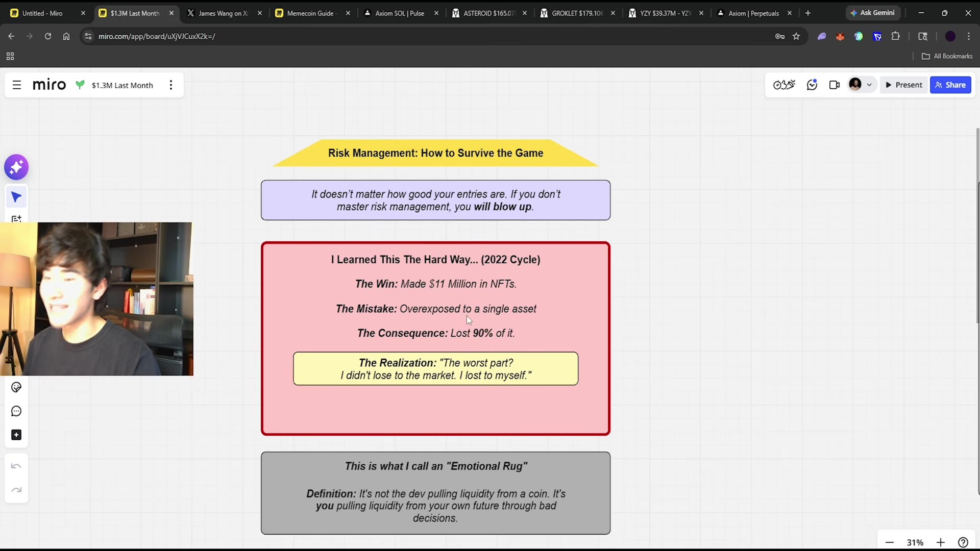The width and height of the screenshot is (980, 551).
Task: Click the green board status icon
Action: pyautogui.click(x=80, y=85)
